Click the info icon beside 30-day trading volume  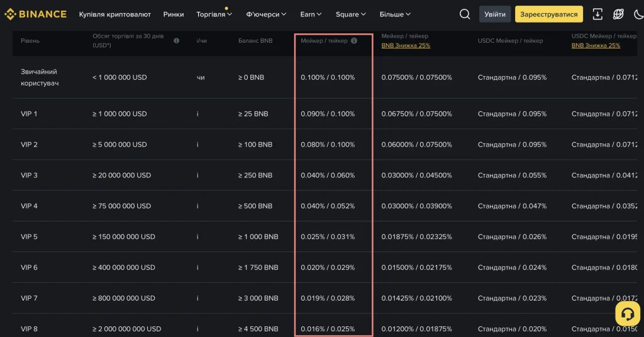pos(176,41)
